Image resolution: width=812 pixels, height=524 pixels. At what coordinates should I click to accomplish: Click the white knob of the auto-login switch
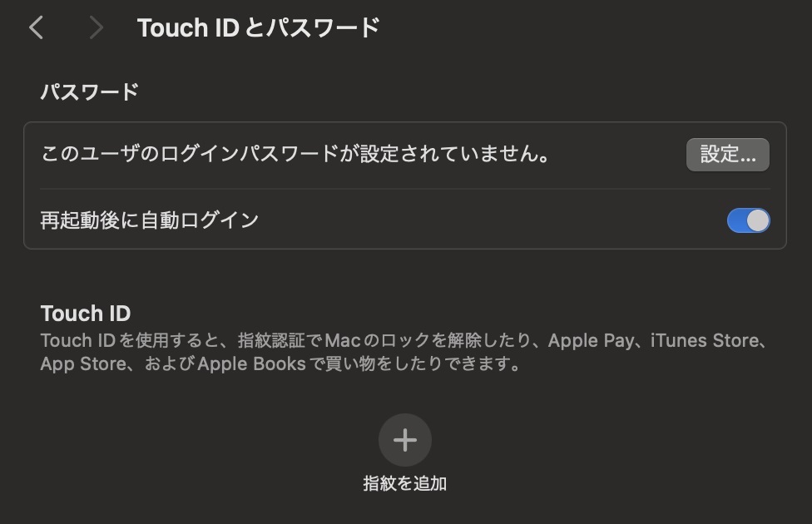coord(758,220)
